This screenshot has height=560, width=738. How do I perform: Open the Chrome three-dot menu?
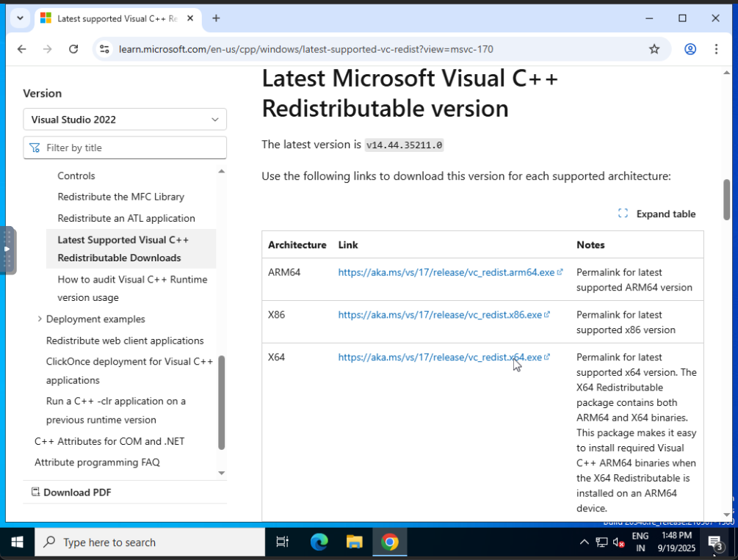click(717, 49)
